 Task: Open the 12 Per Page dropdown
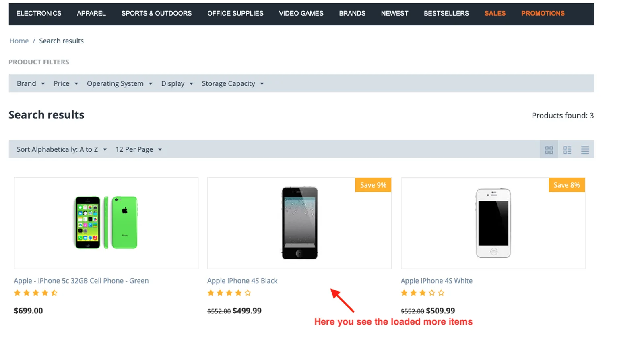[x=139, y=149]
